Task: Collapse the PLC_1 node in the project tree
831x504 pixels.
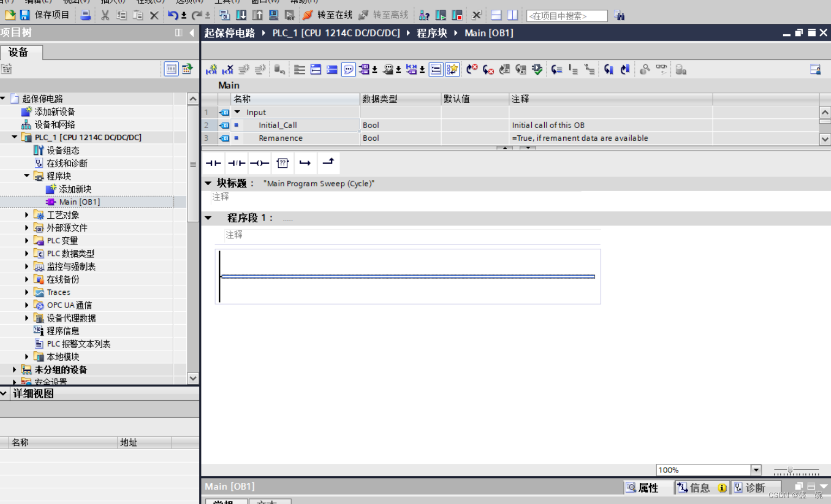Action: pyautogui.click(x=15, y=137)
